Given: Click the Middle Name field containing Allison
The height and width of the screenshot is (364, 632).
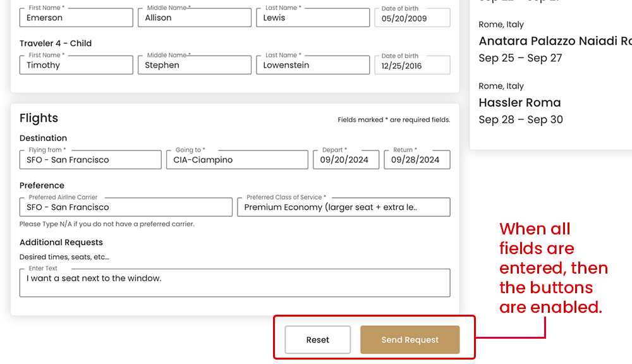Looking at the screenshot, I should point(194,18).
